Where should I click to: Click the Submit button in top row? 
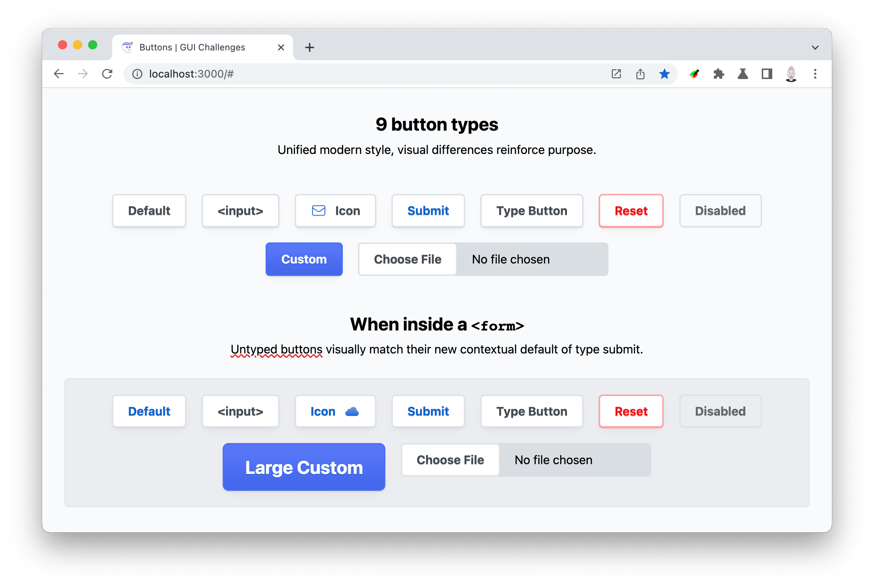[x=428, y=211]
